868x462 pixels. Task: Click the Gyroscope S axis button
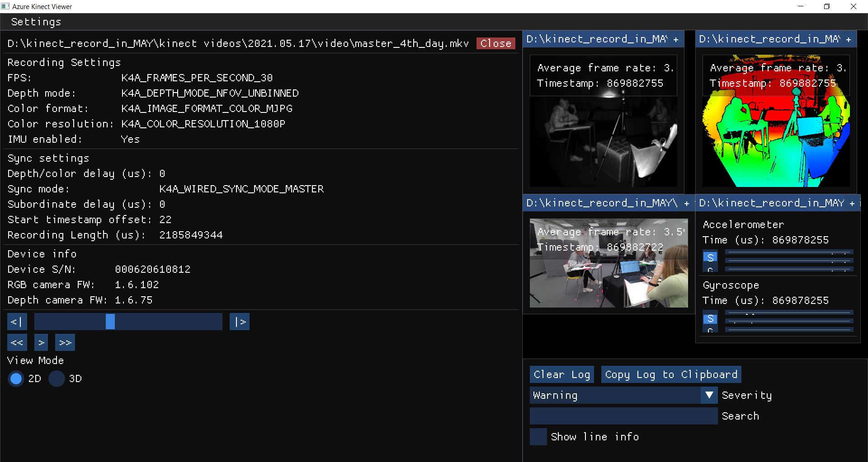point(710,319)
